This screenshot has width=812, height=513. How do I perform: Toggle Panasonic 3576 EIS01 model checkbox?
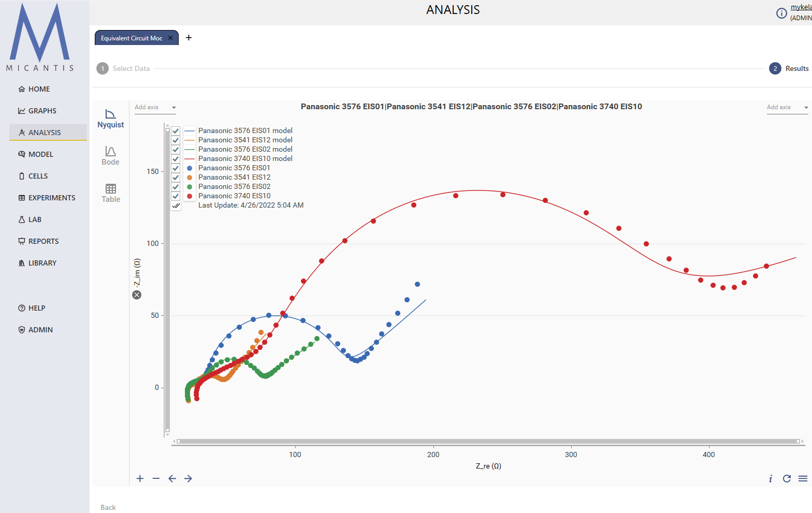176,131
